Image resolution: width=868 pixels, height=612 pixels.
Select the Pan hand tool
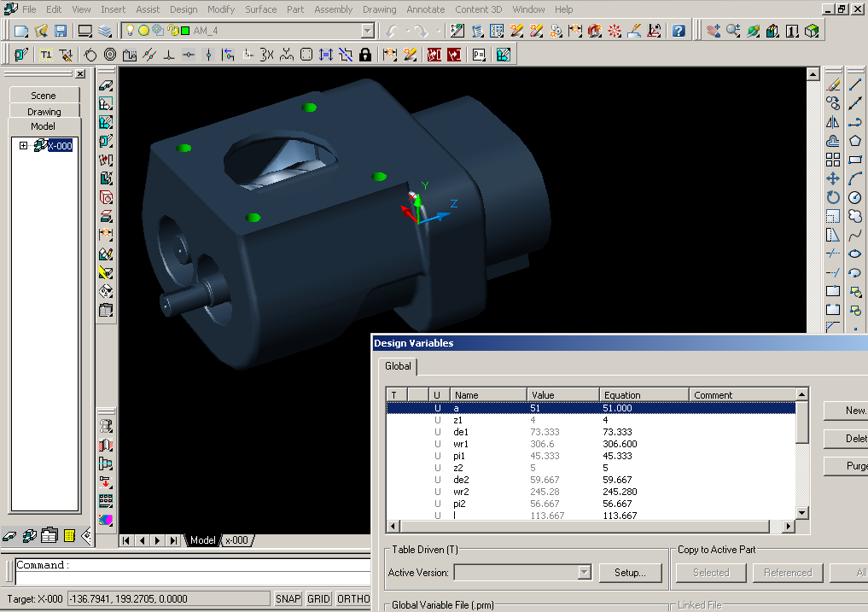pos(714,31)
